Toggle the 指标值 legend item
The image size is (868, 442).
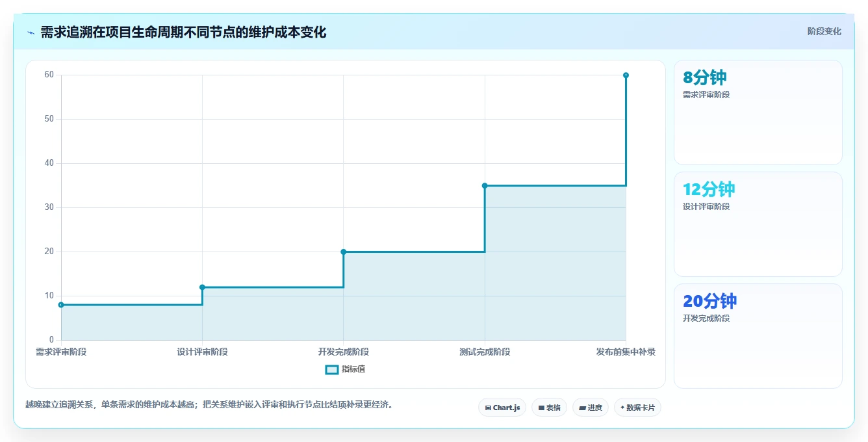click(x=346, y=369)
